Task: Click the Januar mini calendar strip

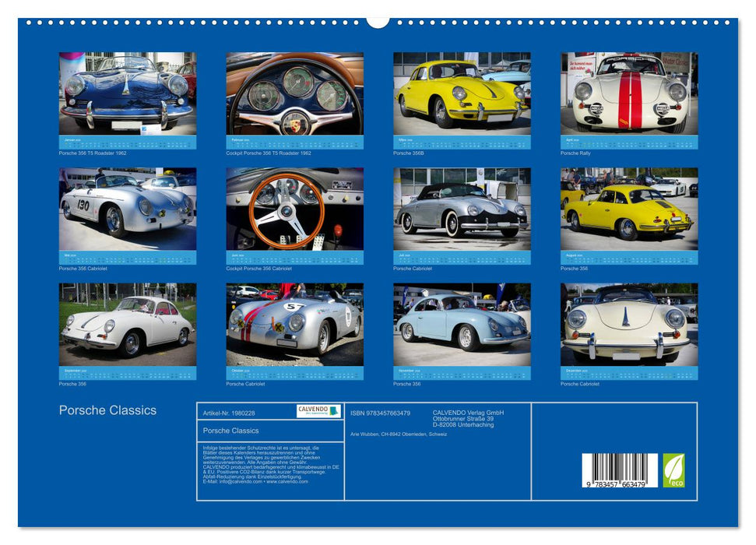Action: (125, 140)
